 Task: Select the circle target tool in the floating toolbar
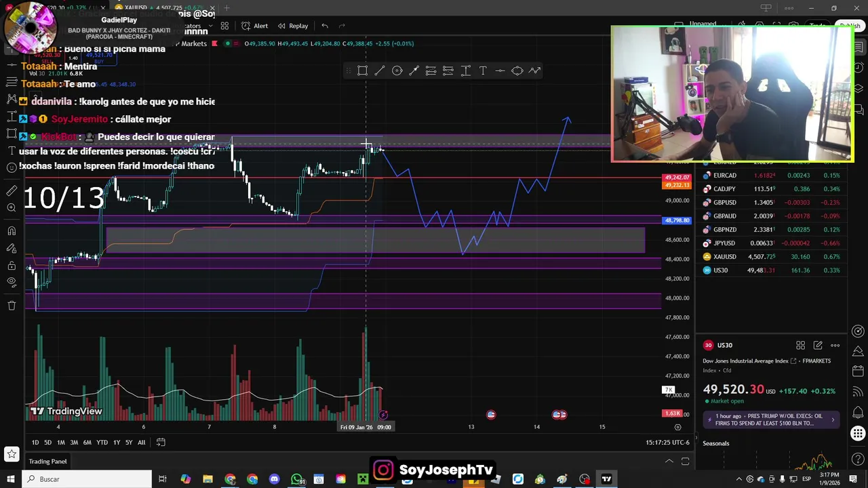pos(397,70)
